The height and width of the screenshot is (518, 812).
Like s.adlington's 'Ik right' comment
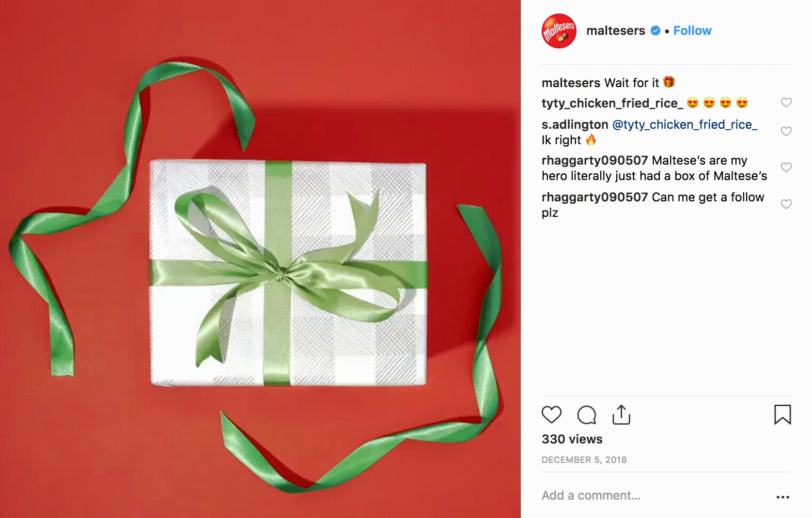[786, 131]
